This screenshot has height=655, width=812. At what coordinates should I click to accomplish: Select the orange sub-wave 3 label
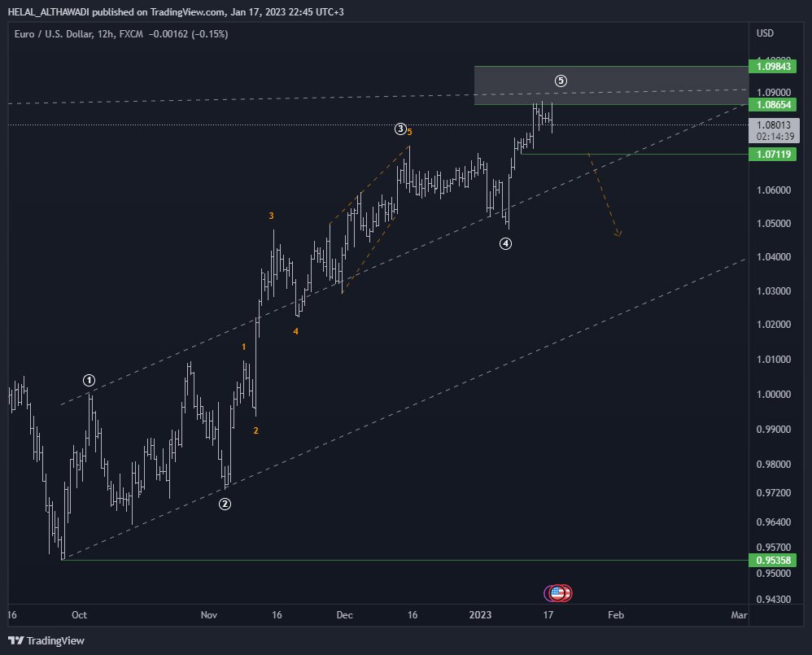coord(271,216)
